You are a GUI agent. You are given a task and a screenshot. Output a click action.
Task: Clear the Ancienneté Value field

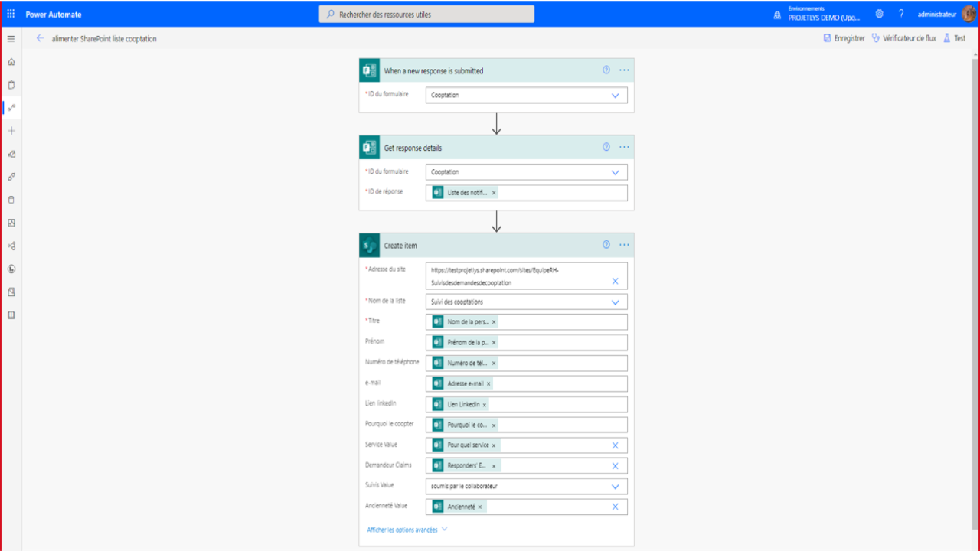click(x=615, y=507)
